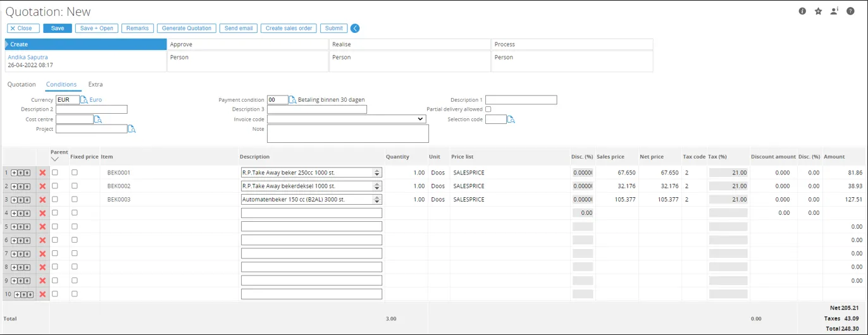Enable the Partial delivery allowed checkbox
Image resolution: width=868 pixels, height=335 pixels.
tap(488, 109)
